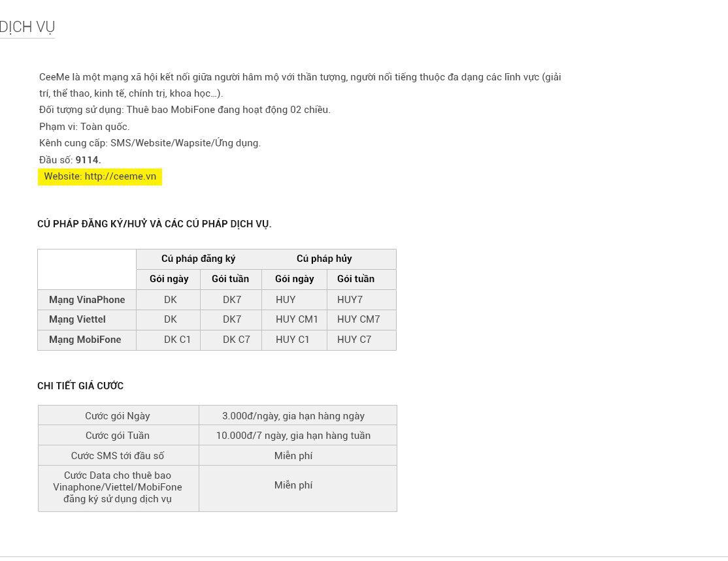
Task: Click the Viettel DK cell
Action: point(169,320)
